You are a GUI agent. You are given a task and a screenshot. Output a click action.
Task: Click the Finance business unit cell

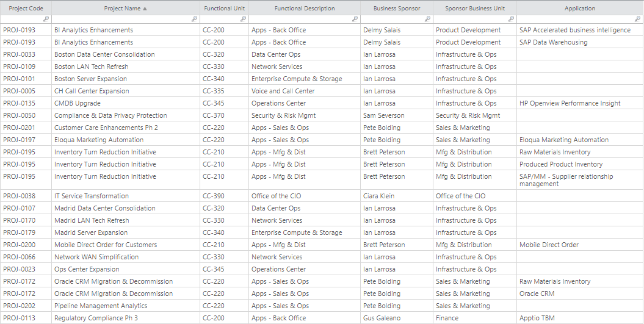475,318
